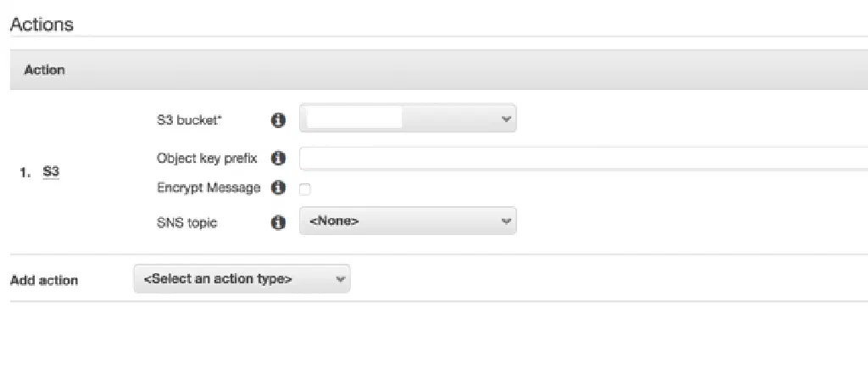868x386 pixels.
Task: Click the Object key prefix info icon
Action: tap(277, 159)
